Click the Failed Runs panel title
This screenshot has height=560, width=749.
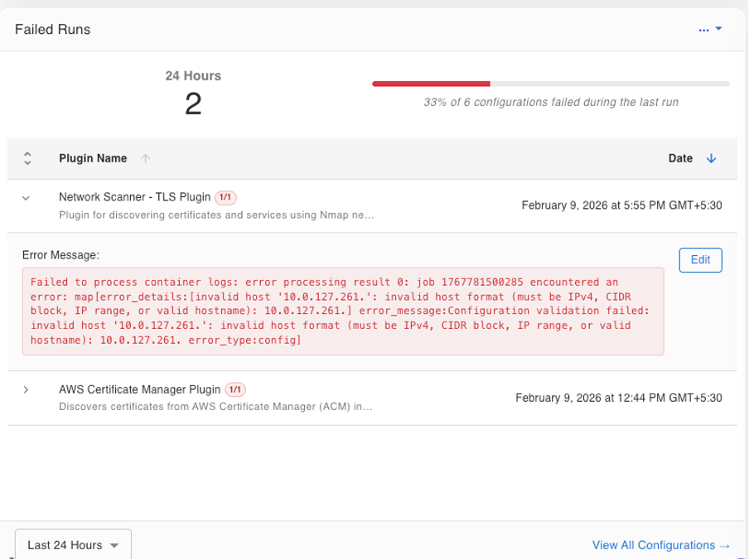coord(52,30)
